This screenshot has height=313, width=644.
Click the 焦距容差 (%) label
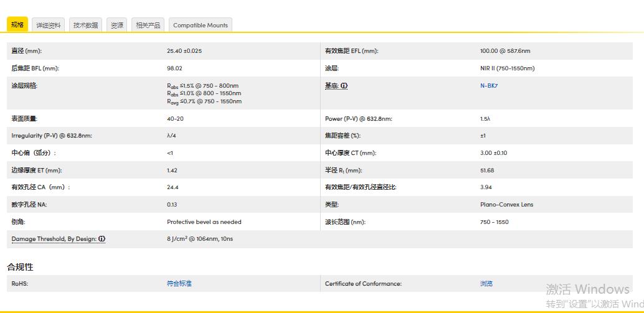[343, 136]
